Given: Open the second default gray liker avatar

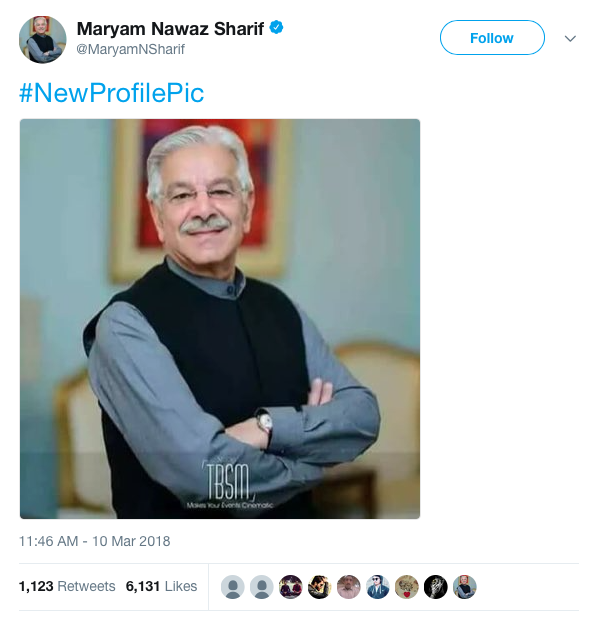Looking at the screenshot, I should click(x=262, y=586).
